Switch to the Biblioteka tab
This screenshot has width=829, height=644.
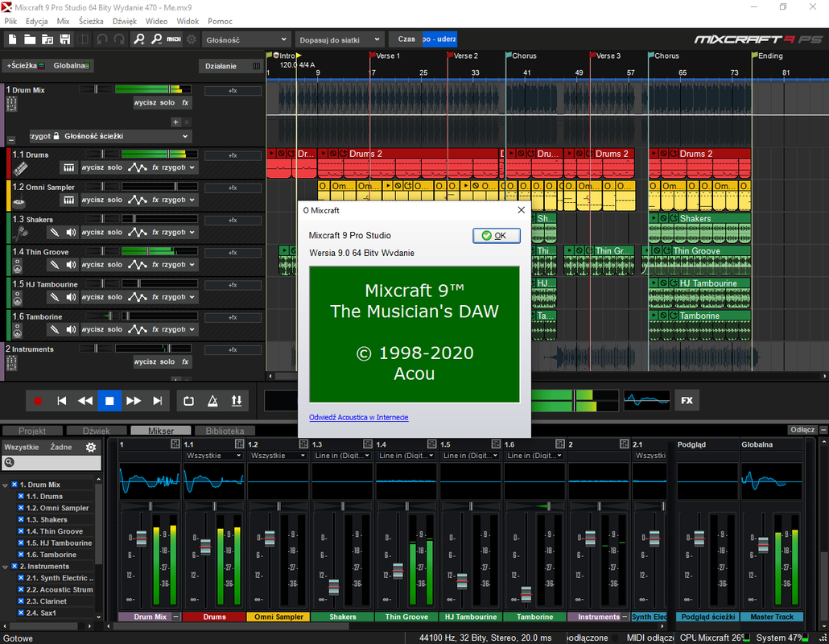click(225, 431)
